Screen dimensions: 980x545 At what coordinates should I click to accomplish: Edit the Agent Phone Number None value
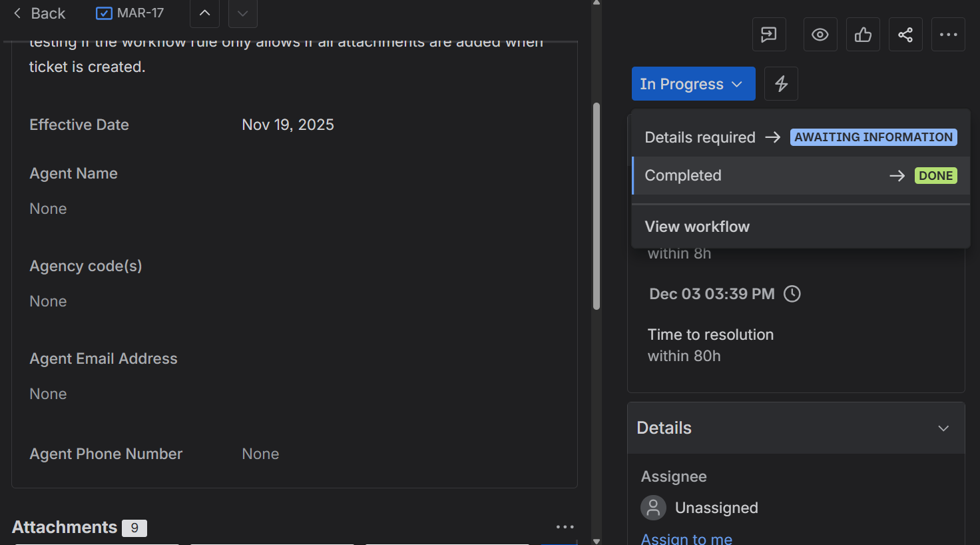[260, 454]
